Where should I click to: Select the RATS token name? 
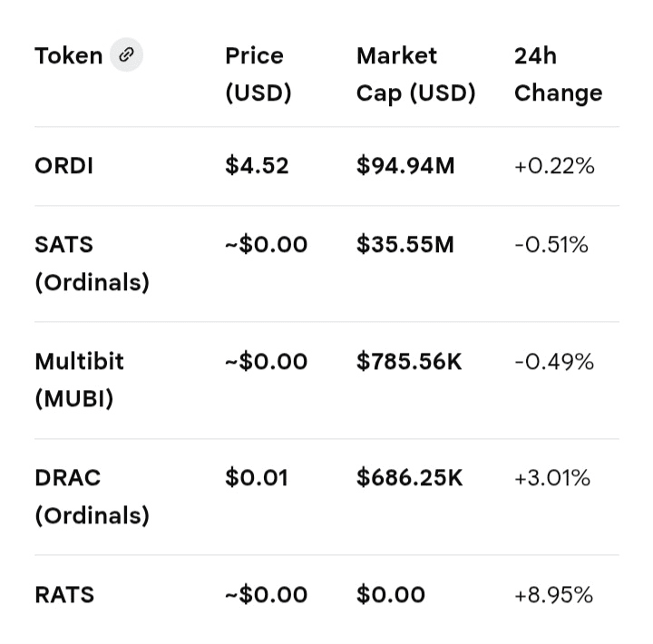tap(64, 595)
